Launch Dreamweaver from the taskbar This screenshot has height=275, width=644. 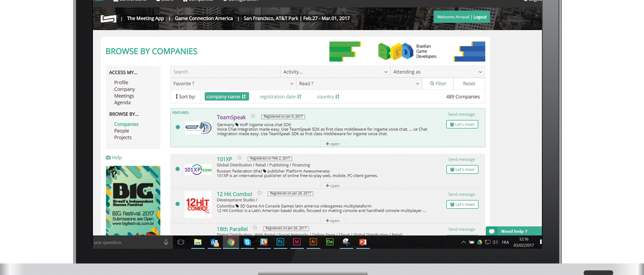click(330, 242)
